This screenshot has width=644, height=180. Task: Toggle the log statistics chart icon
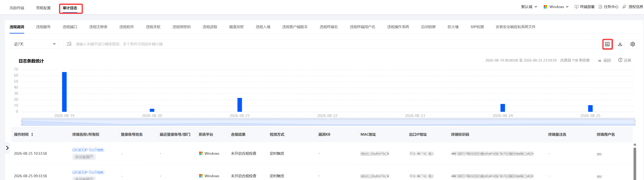pyautogui.click(x=607, y=44)
